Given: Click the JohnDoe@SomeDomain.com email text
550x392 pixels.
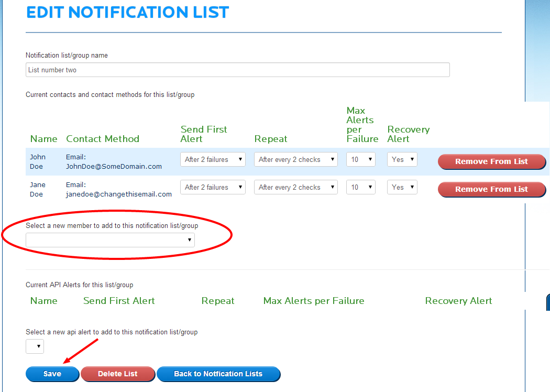Looking at the screenshot, I should [114, 166].
